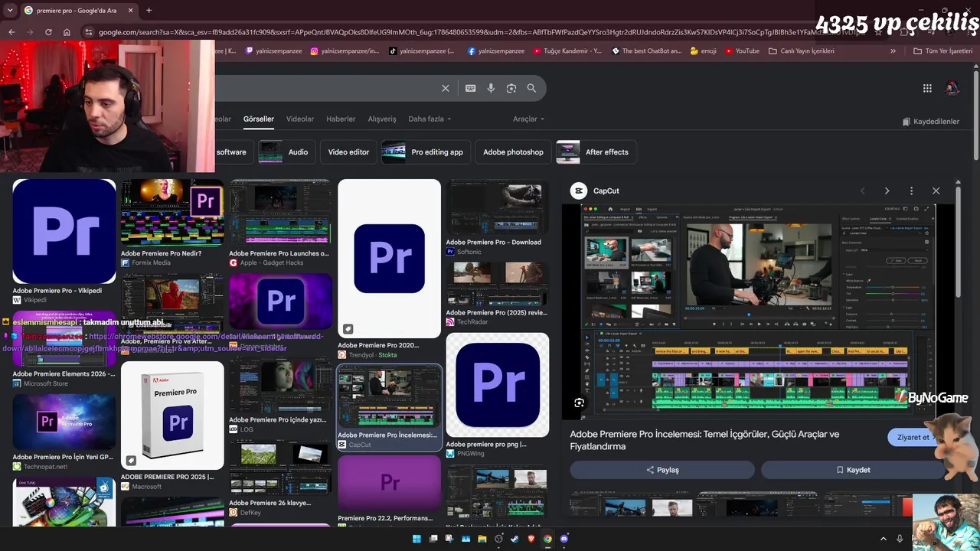Open Discord from the taskbar

(x=564, y=539)
